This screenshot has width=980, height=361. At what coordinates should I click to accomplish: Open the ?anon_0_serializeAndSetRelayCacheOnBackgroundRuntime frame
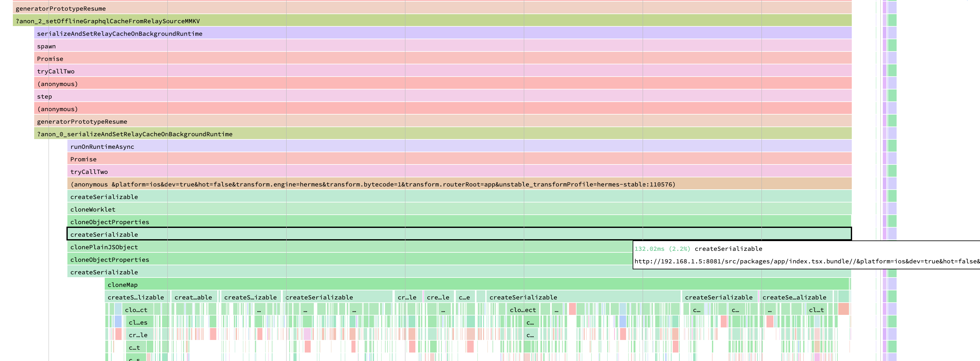click(443, 134)
